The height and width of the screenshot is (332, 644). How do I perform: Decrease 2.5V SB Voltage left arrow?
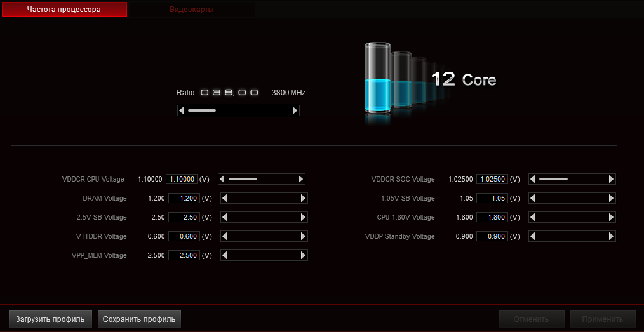click(x=225, y=217)
